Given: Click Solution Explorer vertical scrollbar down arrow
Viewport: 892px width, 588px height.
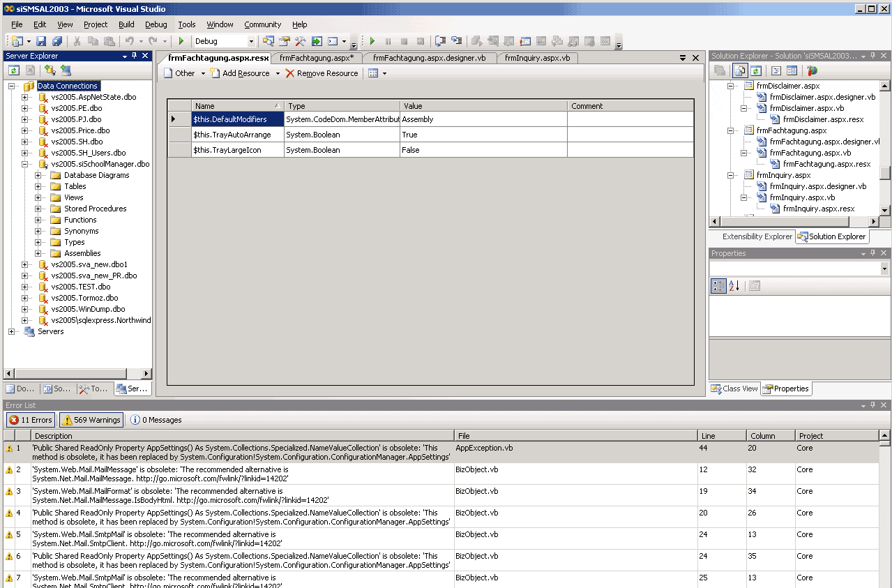Looking at the screenshot, I should coord(884,210).
